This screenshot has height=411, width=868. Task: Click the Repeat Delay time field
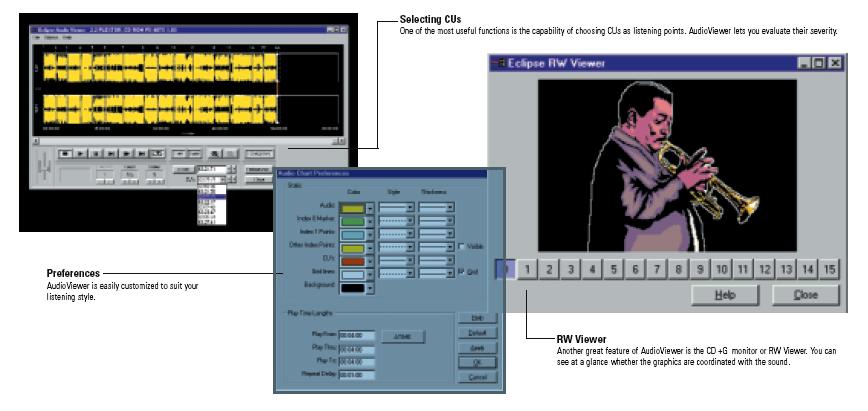pos(358,374)
